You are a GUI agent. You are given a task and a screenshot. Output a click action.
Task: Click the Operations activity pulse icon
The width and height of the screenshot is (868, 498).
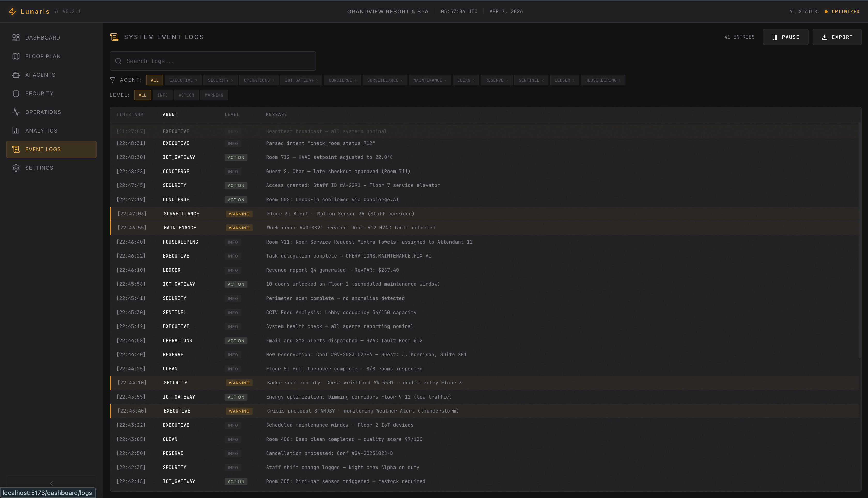(x=16, y=112)
